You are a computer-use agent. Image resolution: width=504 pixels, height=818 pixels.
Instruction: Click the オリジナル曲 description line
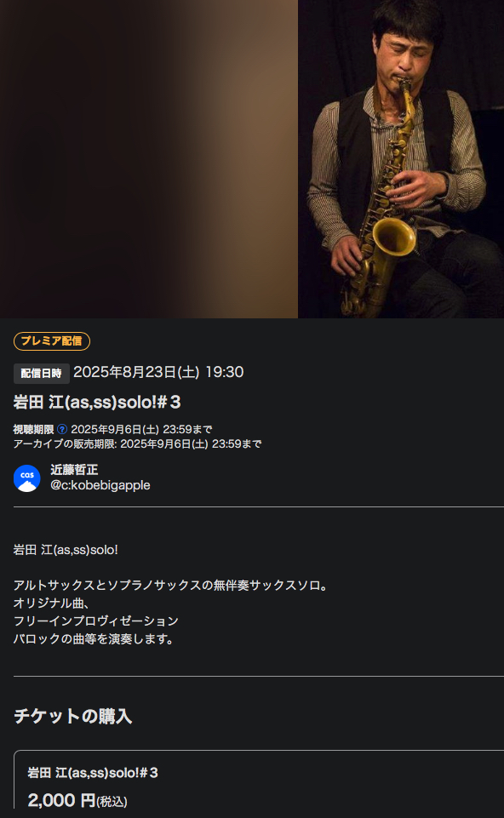pos(51,603)
